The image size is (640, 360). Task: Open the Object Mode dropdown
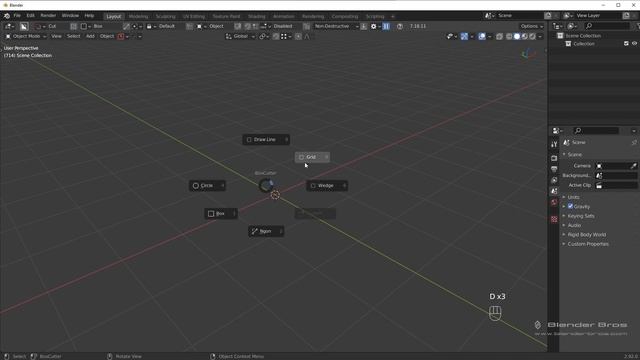pos(26,36)
